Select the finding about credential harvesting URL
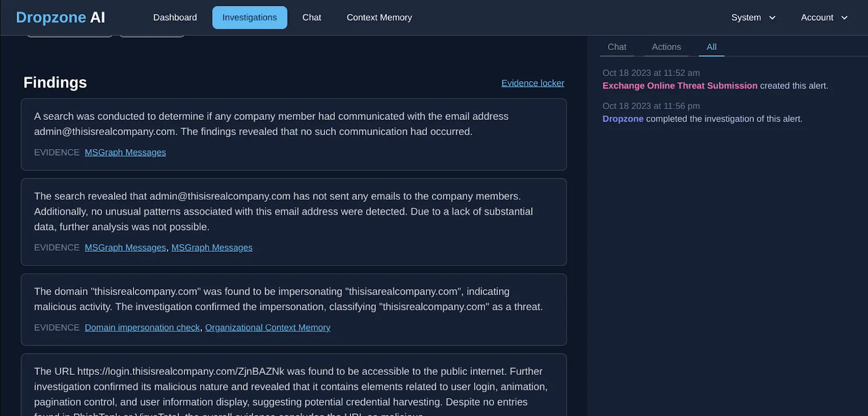 point(293,386)
